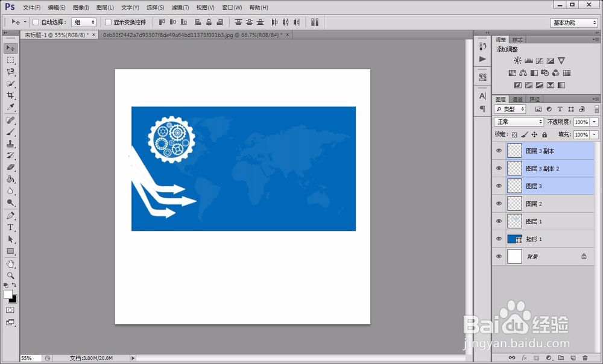The height and width of the screenshot is (364, 603).
Task: Click the background color swatch
Action: tap(13, 300)
